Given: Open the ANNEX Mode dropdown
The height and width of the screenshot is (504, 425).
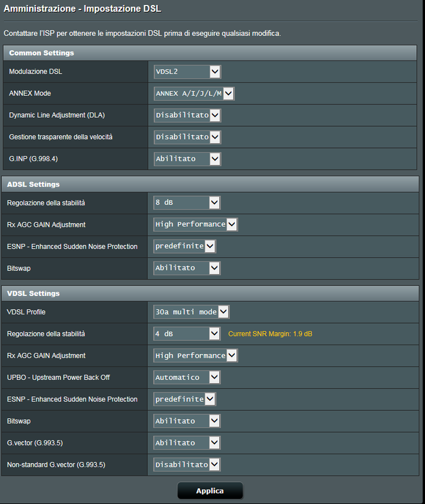Looking at the screenshot, I should pos(194,93).
